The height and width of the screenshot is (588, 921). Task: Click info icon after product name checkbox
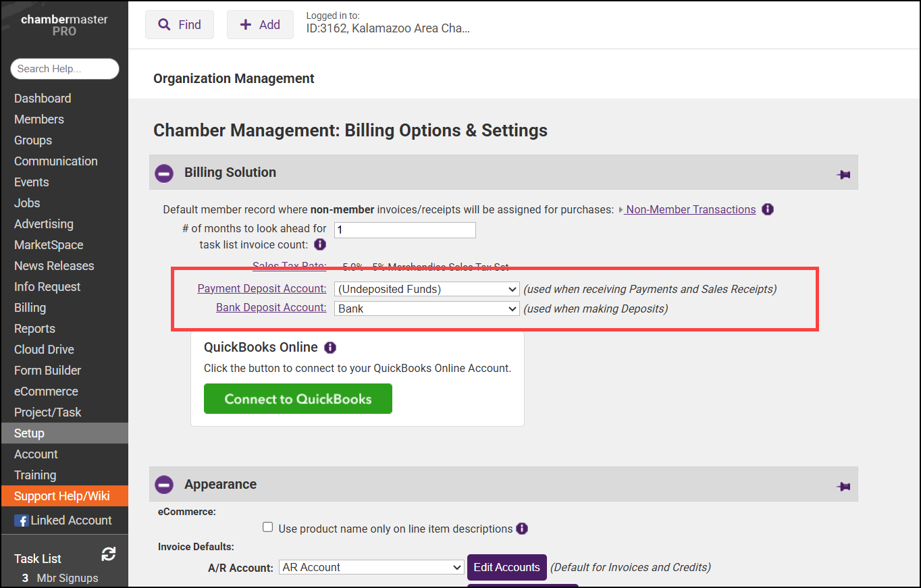point(522,529)
